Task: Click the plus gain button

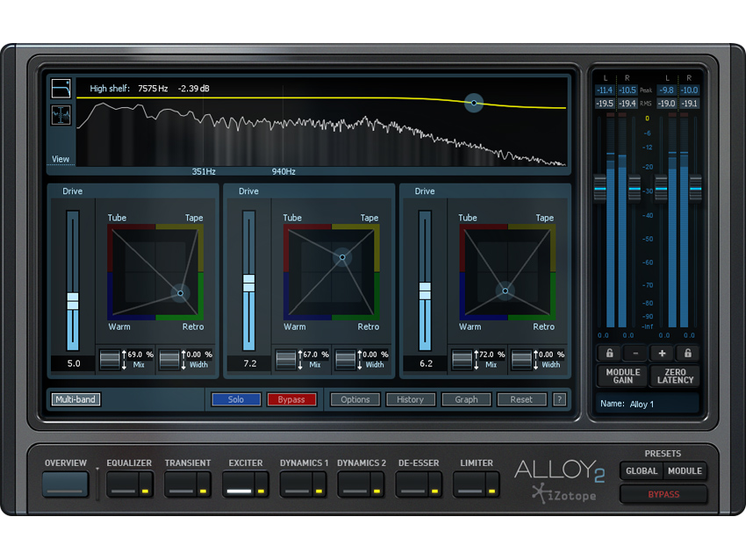Action: coord(662,353)
